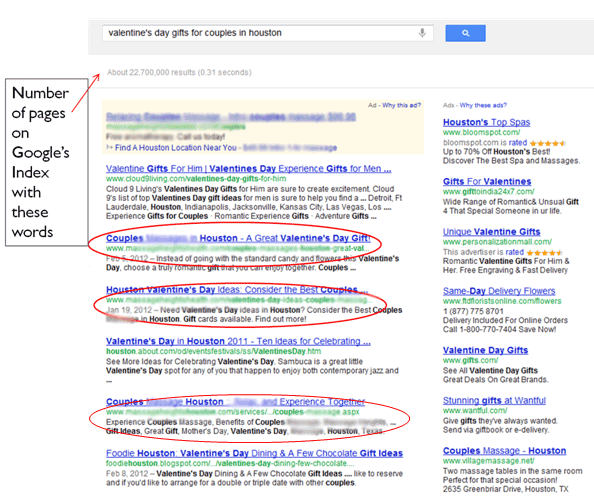Image resolution: width=594 pixels, height=499 pixels.
Task: Open 'Foodie Houston: Valentine's Day Dining' result
Action: click(254, 453)
